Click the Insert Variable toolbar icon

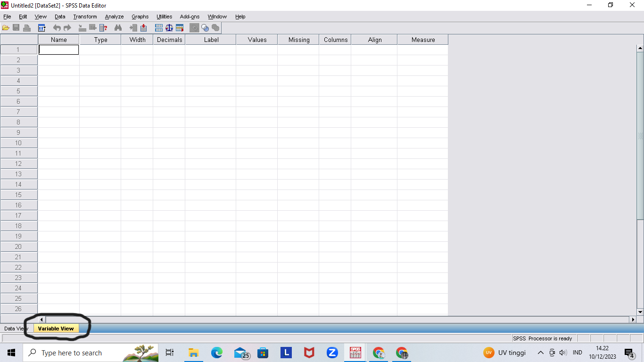click(143, 28)
